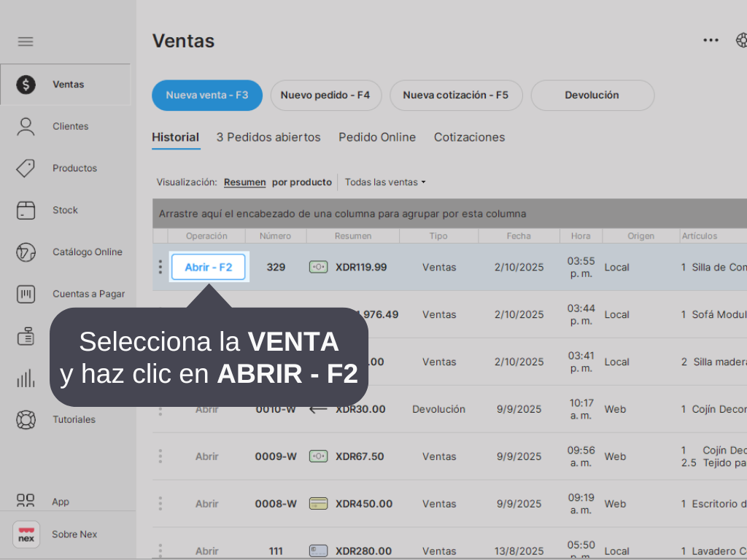This screenshot has width=747, height=560.
Task: Open Cuentas a Pagar icon in sidebar
Action: [x=26, y=294]
